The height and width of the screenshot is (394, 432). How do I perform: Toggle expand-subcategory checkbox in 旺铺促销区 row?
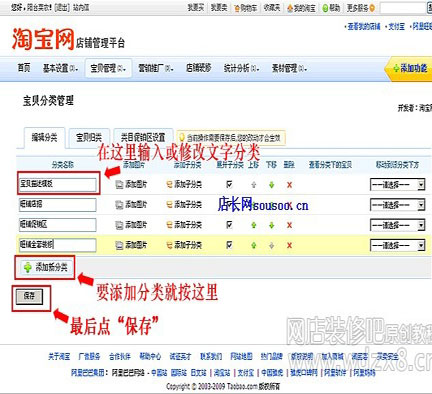tap(229, 225)
